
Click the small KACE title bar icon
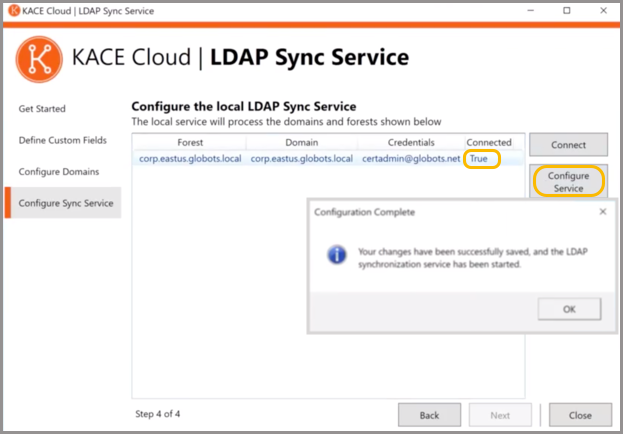pyautogui.click(x=14, y=10)
